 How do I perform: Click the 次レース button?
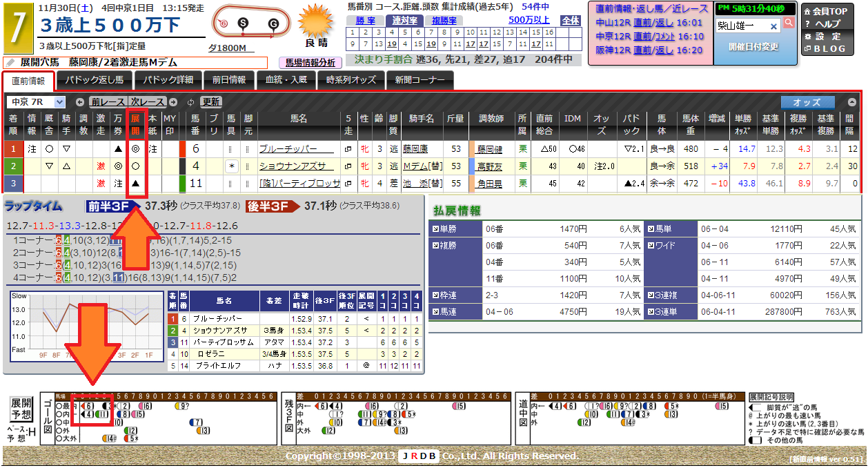pos(147,102)
